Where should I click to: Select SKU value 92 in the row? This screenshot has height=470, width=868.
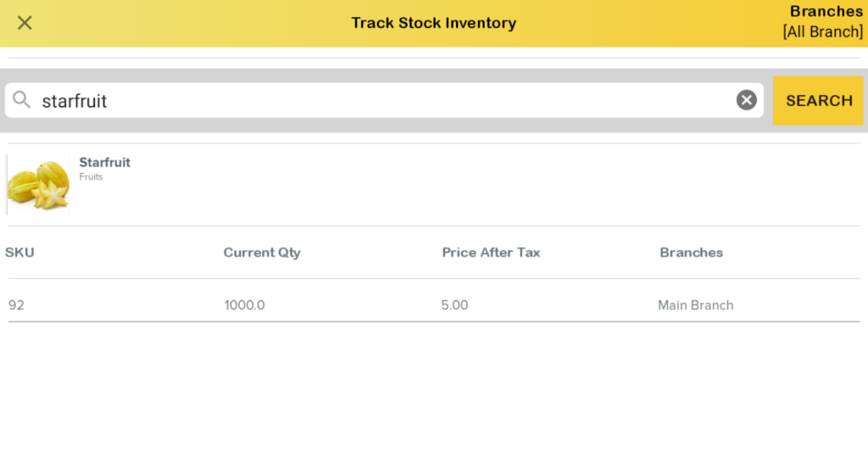[x=16, y=305]
